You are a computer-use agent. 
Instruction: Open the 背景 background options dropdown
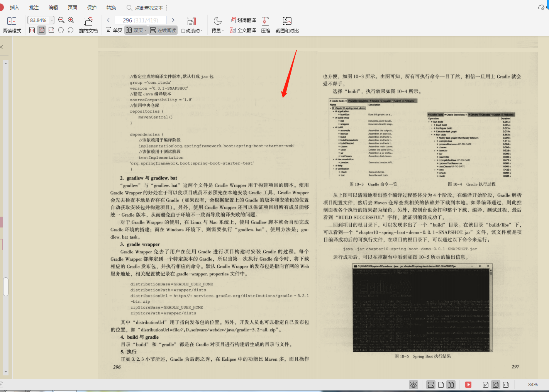(x=217, y=30)
